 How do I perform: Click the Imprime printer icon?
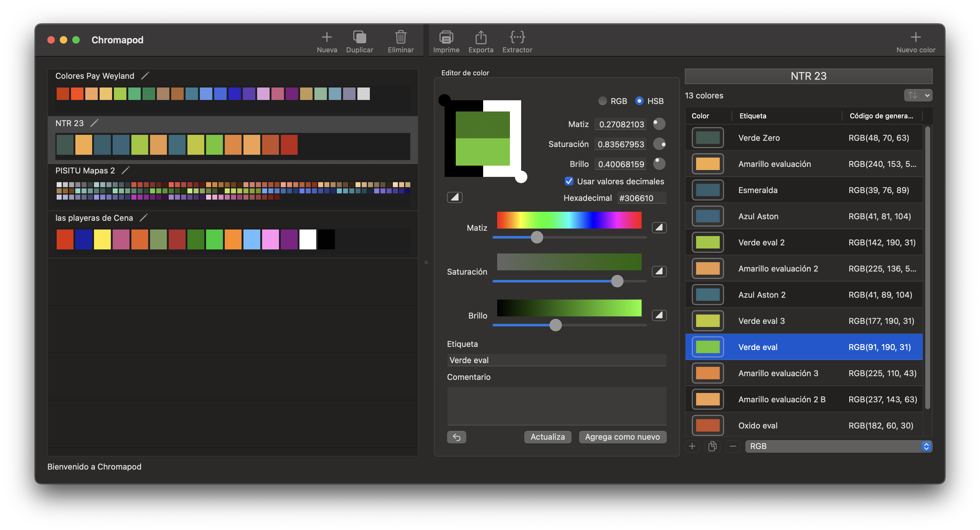(x=446, y=37)
